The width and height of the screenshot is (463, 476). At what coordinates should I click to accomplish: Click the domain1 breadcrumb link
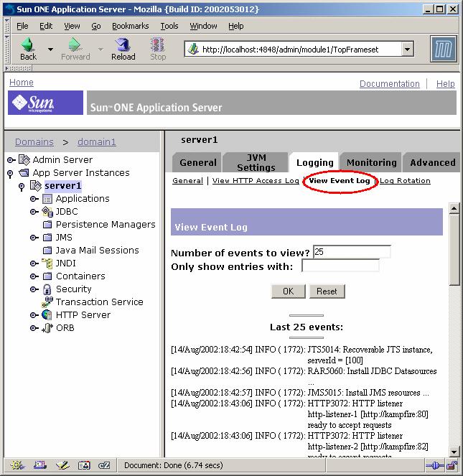pyautogui.click(x=97, y=141)
